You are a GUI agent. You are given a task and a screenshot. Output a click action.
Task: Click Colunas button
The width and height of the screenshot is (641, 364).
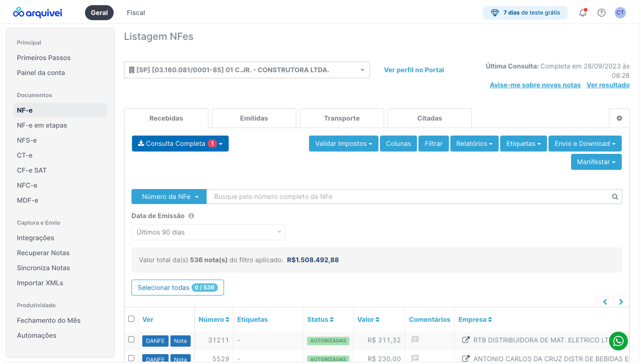(x=398, y=144)
